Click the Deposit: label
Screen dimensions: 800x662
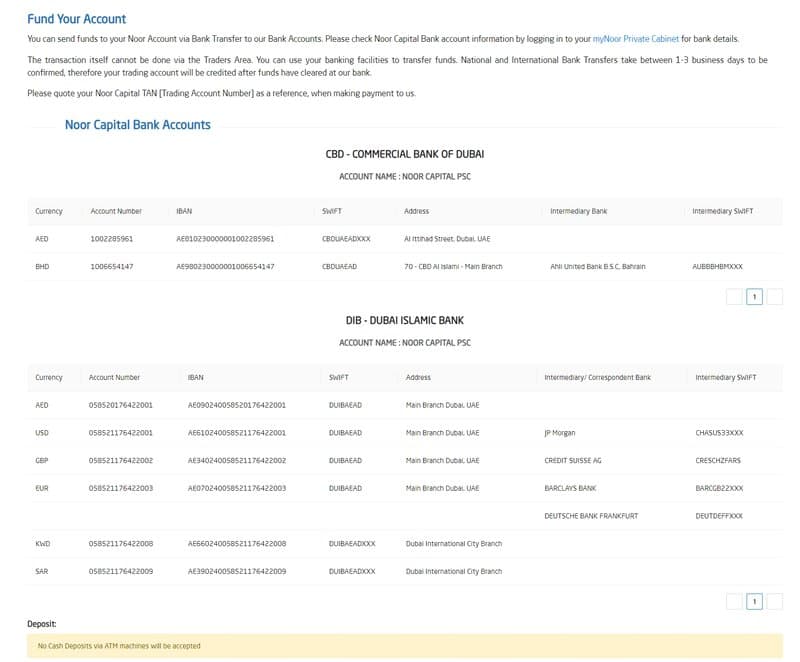(42, 624)
